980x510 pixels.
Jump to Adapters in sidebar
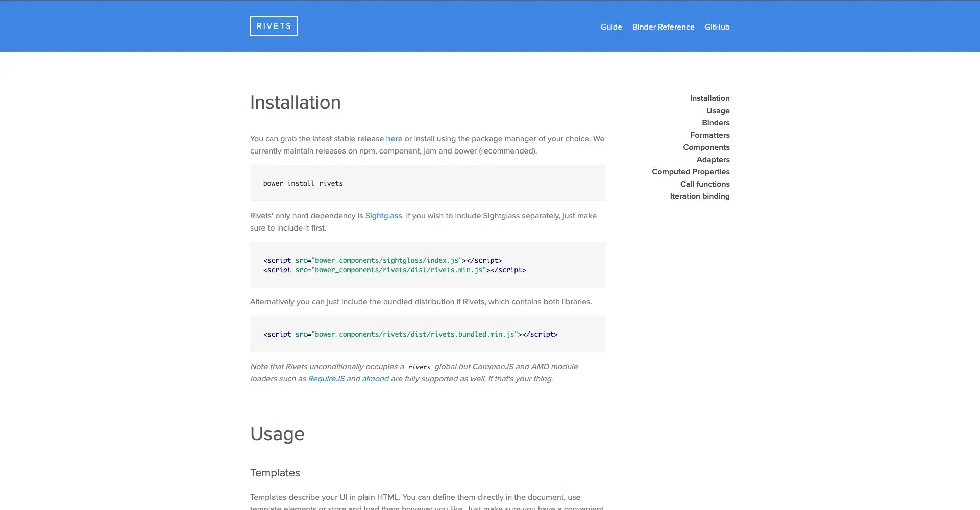click(713, 160)
